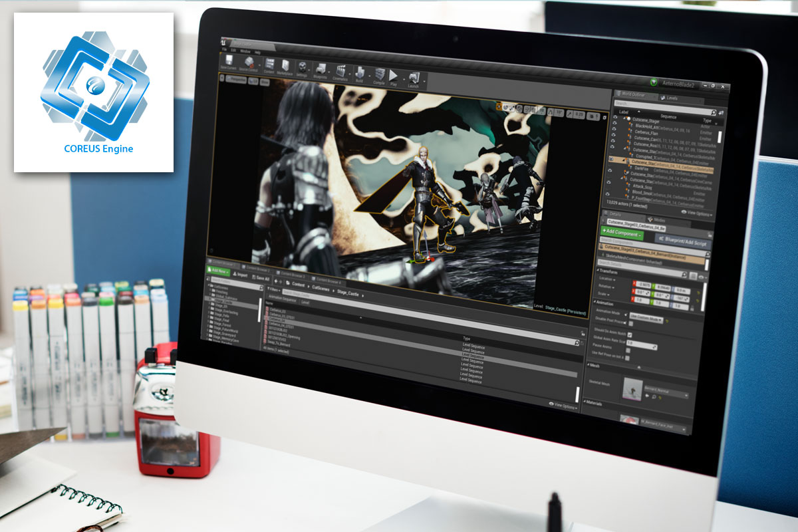
Task: Toggle visibility eye for BlackHold_Atr actor
Action: [x=615, y=124]
